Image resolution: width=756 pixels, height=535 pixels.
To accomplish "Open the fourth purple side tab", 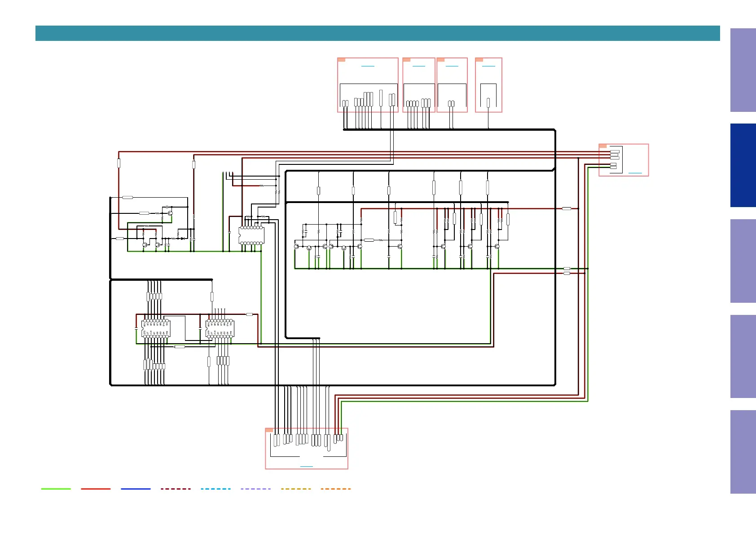I will coord(743,356).
